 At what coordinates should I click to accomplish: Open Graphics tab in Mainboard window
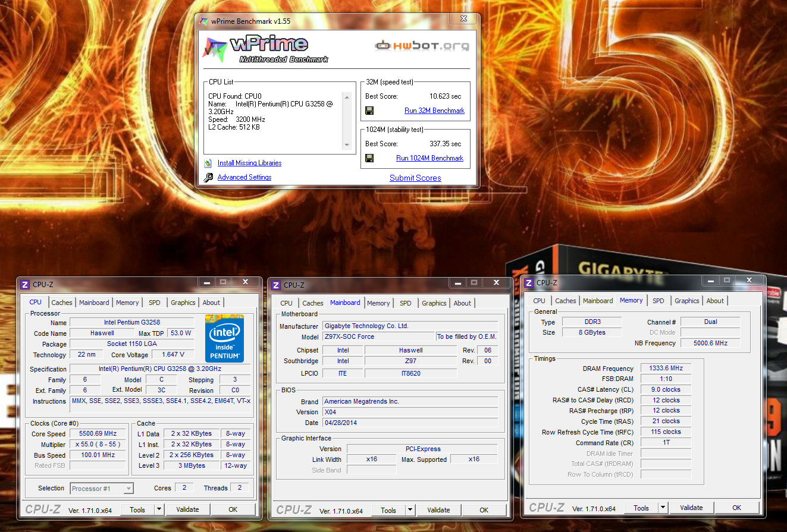click(x=434, y=303)
